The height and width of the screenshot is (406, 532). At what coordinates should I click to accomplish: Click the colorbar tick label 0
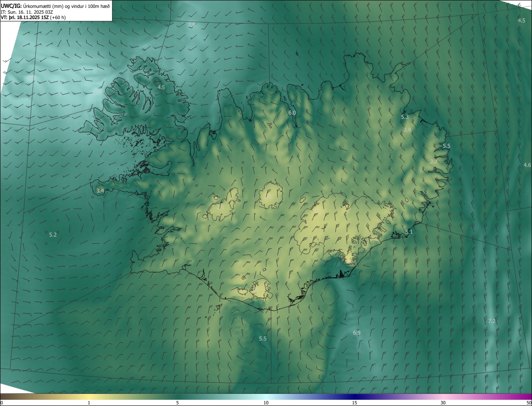pos(2,403)
